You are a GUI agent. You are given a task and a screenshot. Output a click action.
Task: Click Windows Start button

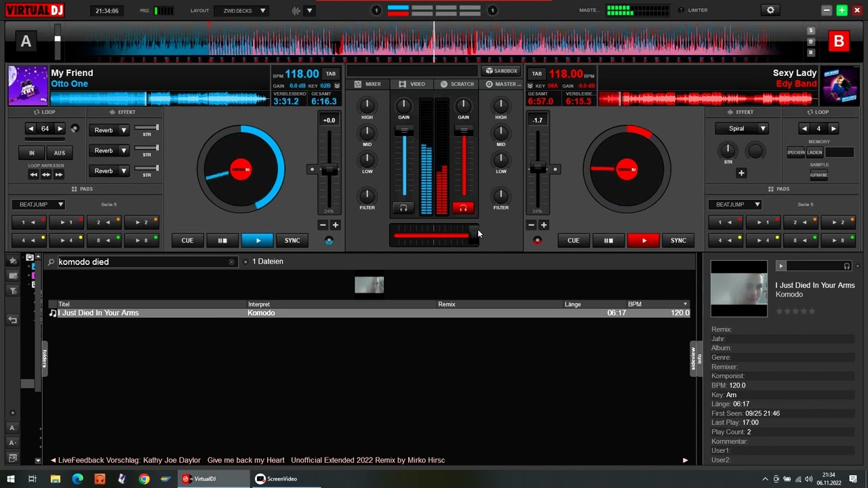pyautogui.click(x=11, y=479)
